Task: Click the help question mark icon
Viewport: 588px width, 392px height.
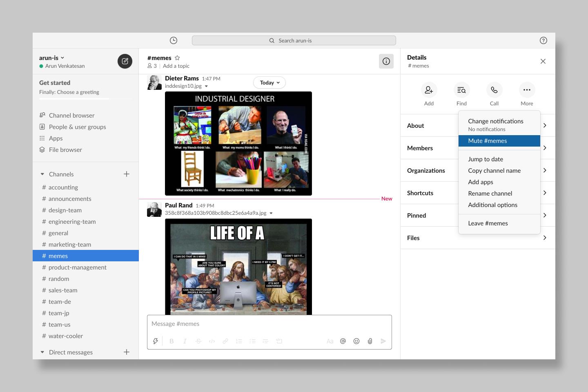Action: click(543, 40)
